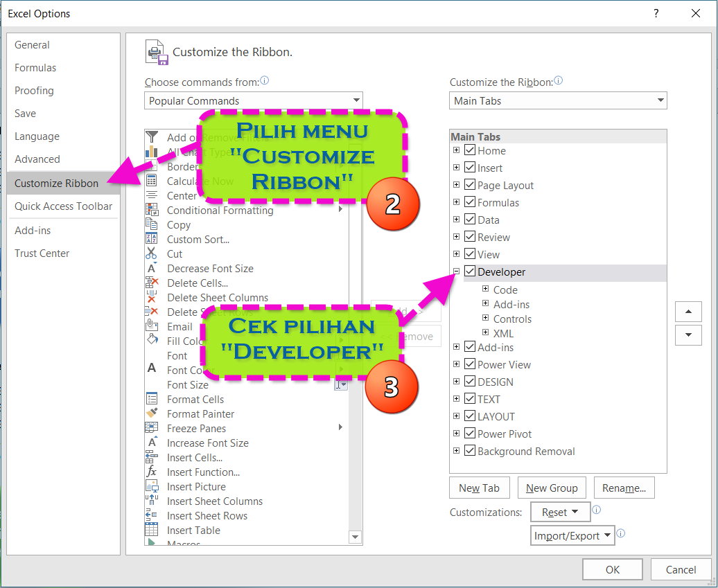This screenshot has height=588, width=718.
Task: Toggle the View tab checkbox
Action: pyautogui.click(x=469, y=254)
